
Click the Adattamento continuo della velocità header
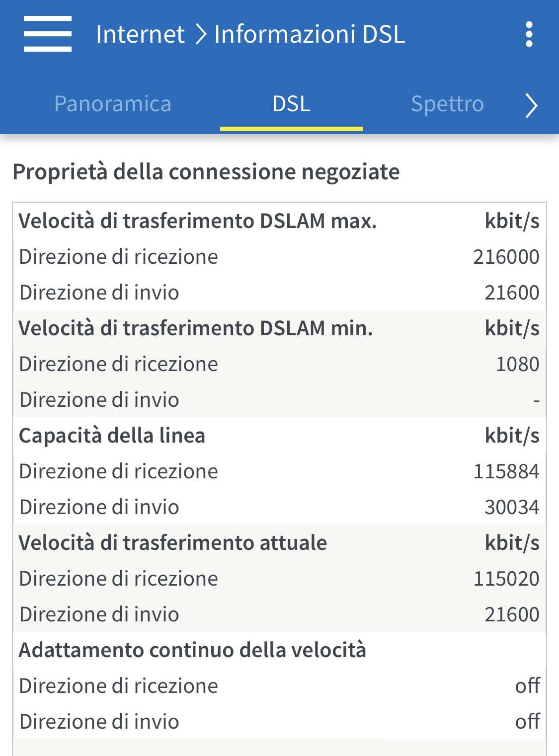tap(192, 650)
